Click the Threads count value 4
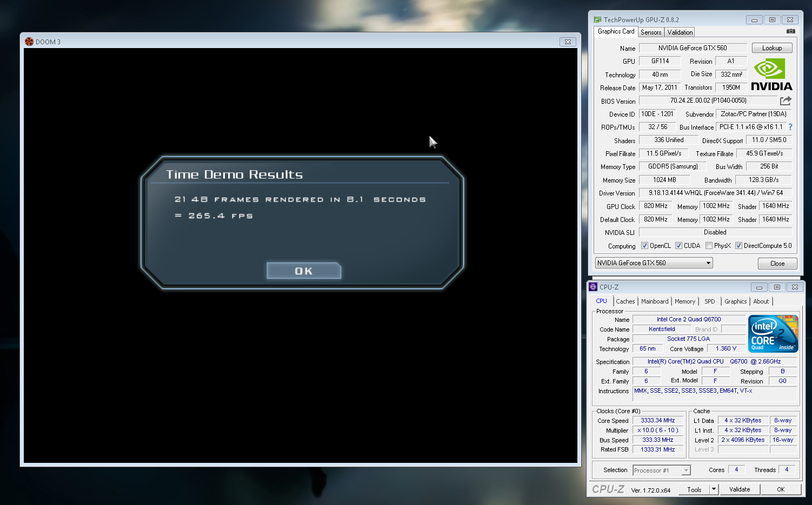Image resolution: width=812 pixels, height=505 pixels. pos(787,469)
